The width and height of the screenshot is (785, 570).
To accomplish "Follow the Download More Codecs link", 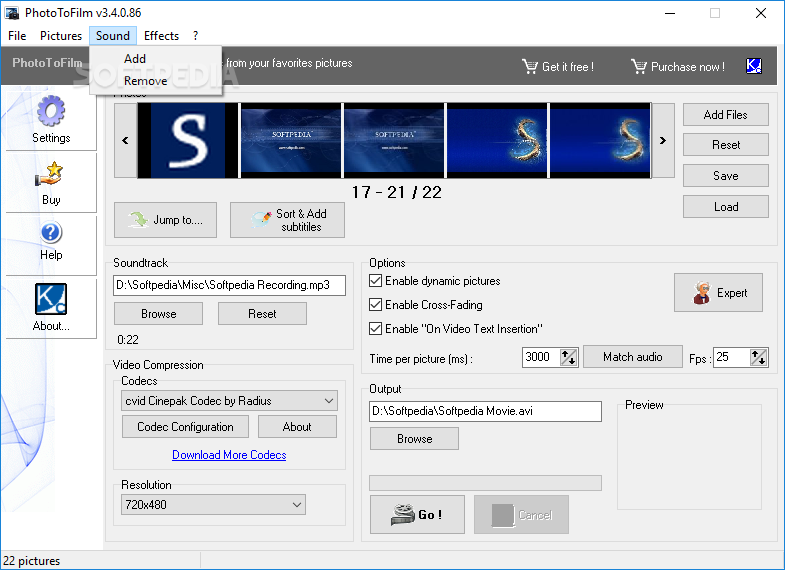I will point(229,455).
